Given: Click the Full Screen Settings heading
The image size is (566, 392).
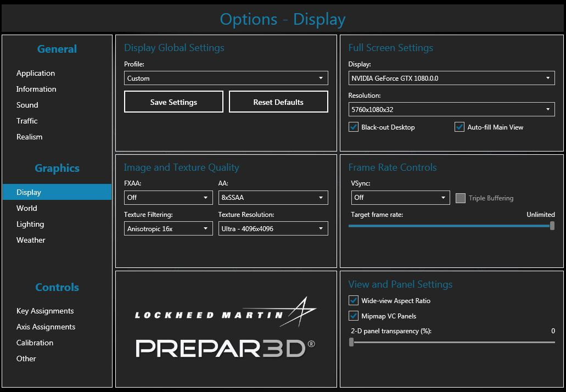Looking at the screenshot, I should tap(390, 48).
